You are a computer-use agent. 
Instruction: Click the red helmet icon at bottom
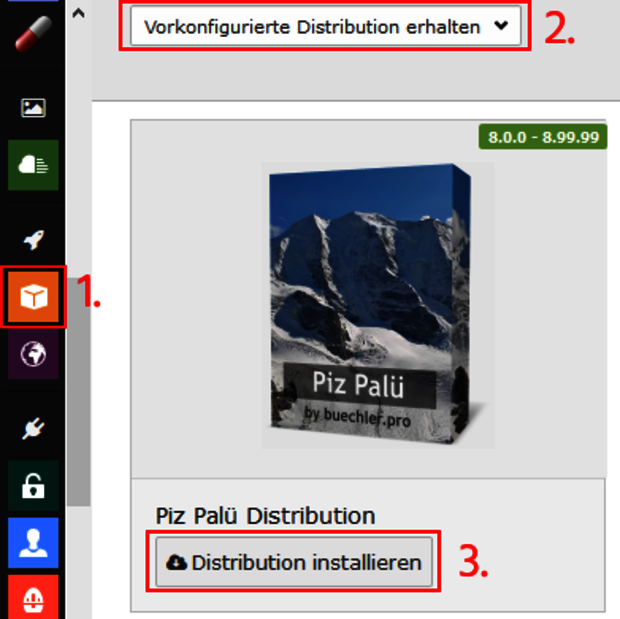coord(33,597)
